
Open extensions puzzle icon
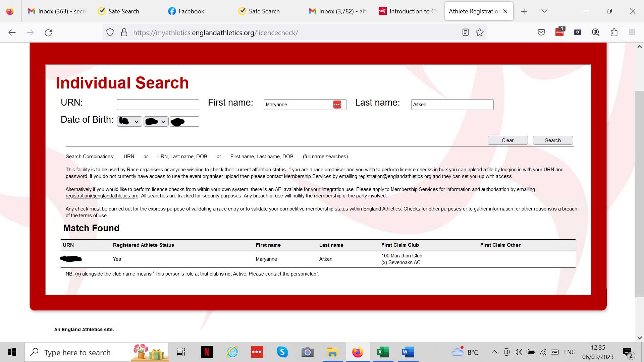(x=614, y=33)
